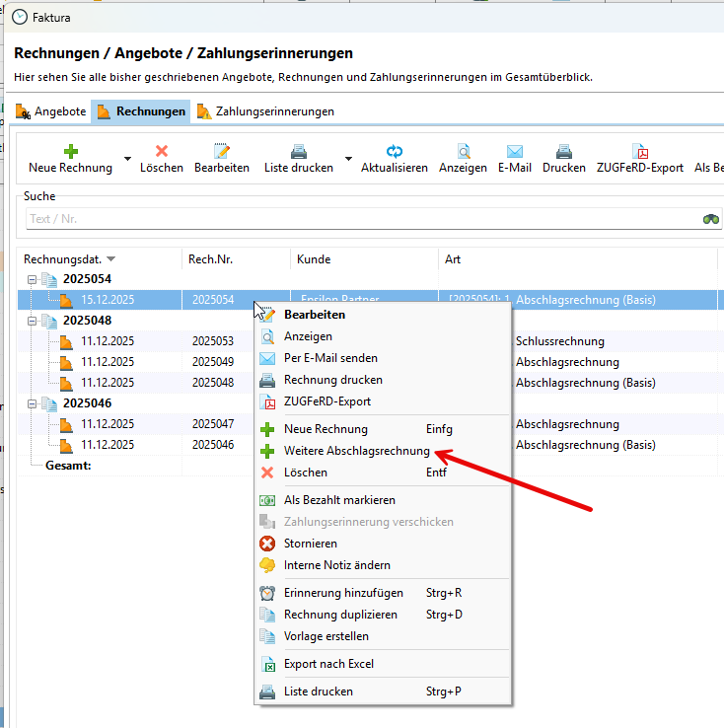Collapse the 2025046 invoice group

tap(32, 403)
